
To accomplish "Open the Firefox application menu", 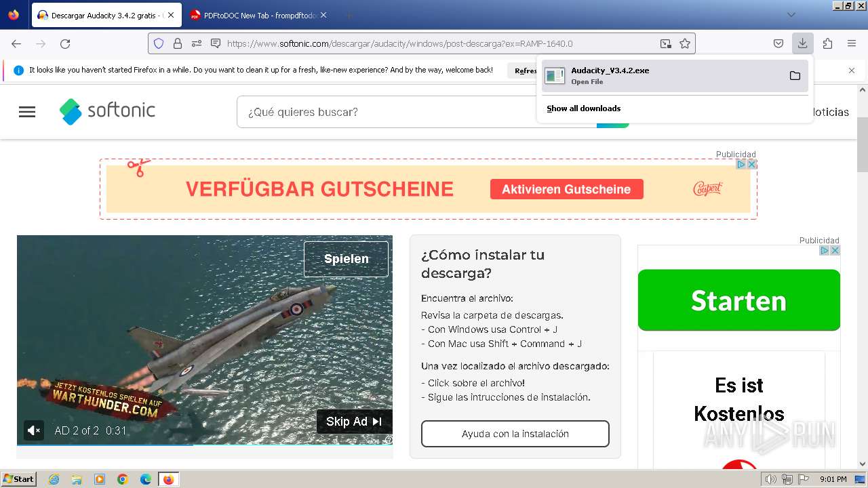I will [852, 43].
